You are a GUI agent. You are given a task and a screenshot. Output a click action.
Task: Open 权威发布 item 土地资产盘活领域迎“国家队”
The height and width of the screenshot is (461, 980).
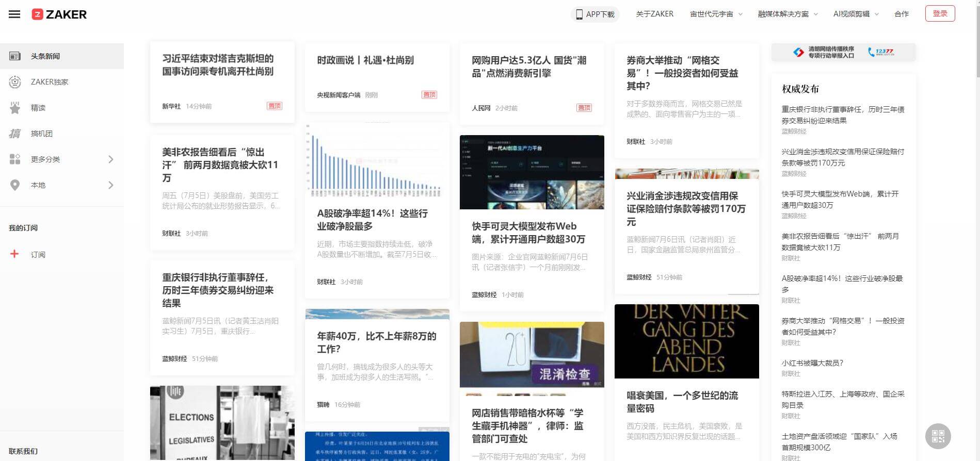[839, 442]
